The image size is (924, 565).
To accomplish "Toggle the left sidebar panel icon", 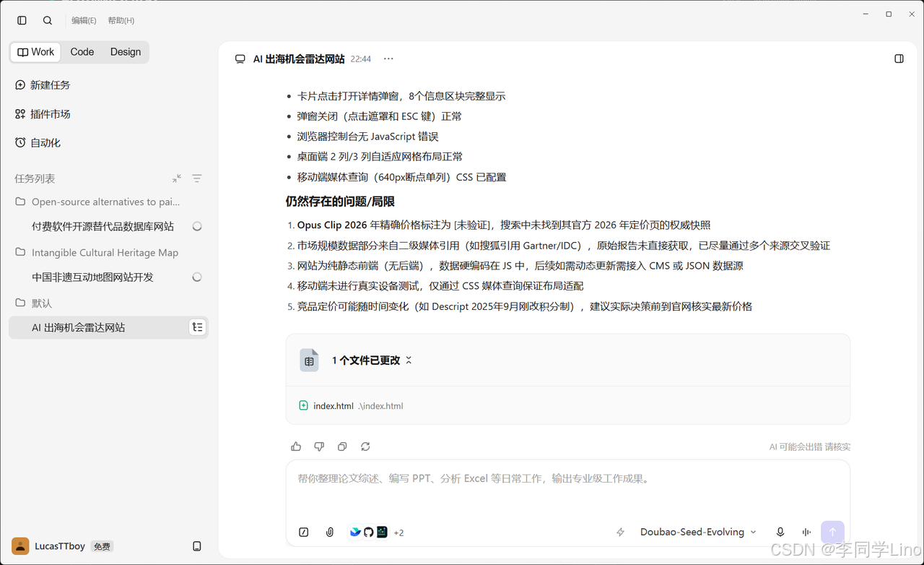I will (22, 20).
